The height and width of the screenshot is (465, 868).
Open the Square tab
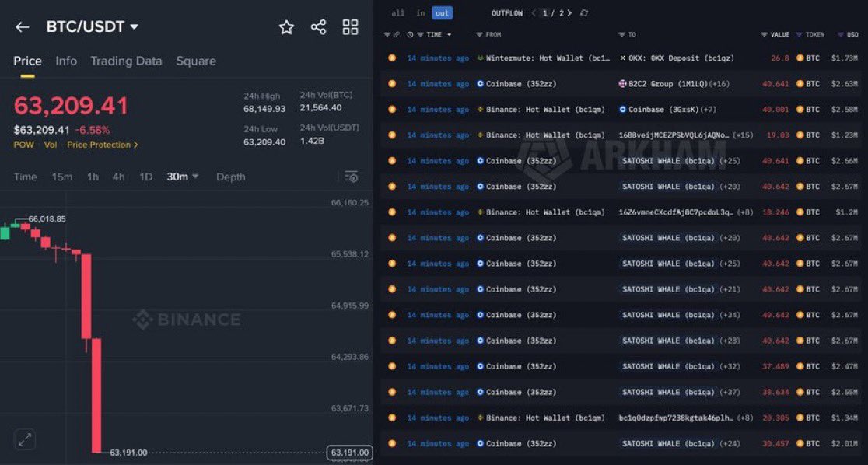[x=197, y=61]
